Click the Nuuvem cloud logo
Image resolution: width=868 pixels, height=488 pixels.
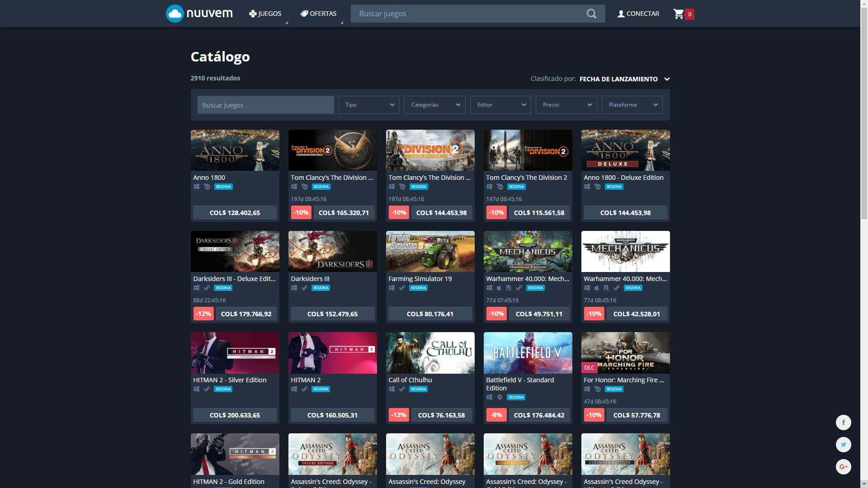[175, 13]
